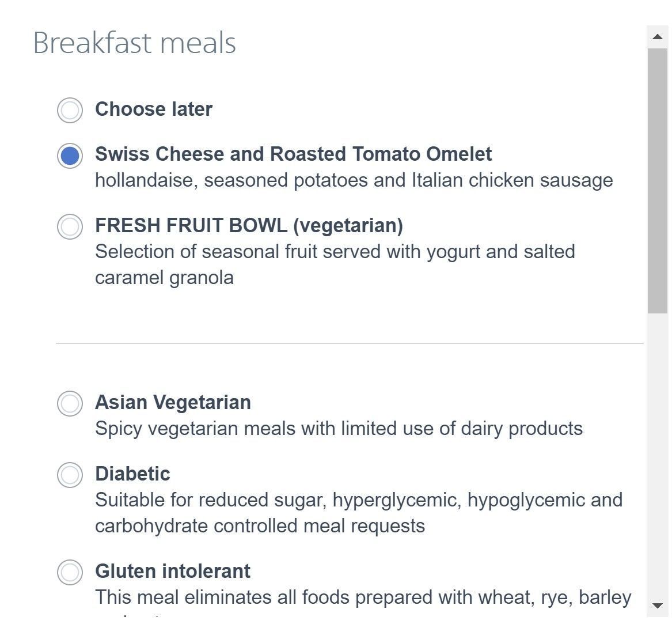Select the Gluten intolerant radio button

pos(70,572)
